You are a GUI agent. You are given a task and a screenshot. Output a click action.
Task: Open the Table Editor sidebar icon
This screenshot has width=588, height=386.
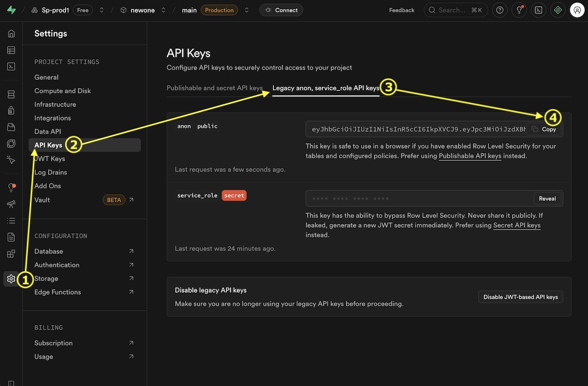pyautogui.click(x=11, y=50)
